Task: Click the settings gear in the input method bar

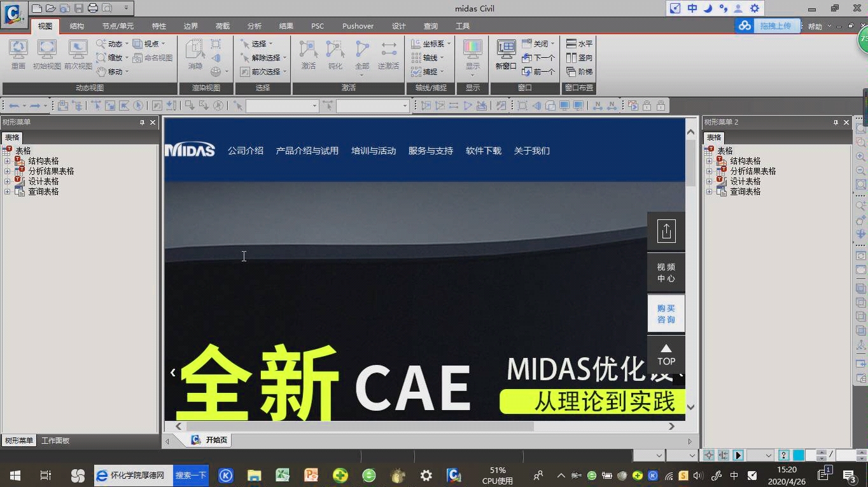Action: click(x=755, y=8)
